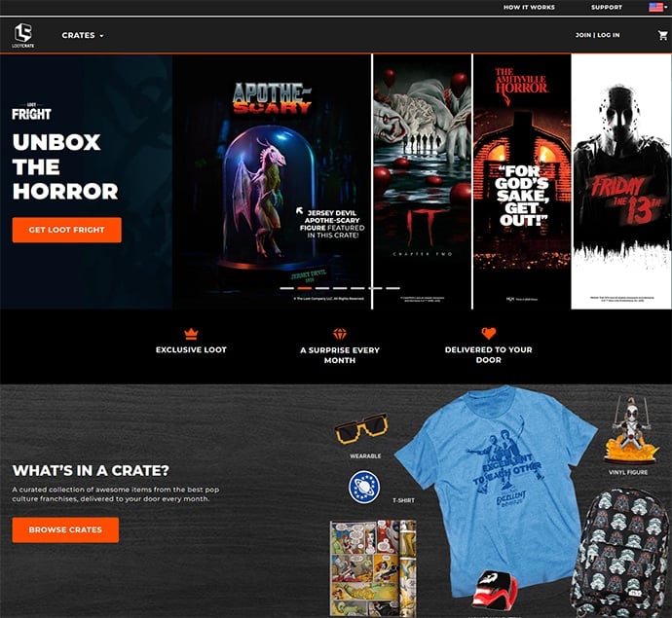Click the Browse Crates button
The width and height of the screenshot is (672, 618).
click(65, 529)
